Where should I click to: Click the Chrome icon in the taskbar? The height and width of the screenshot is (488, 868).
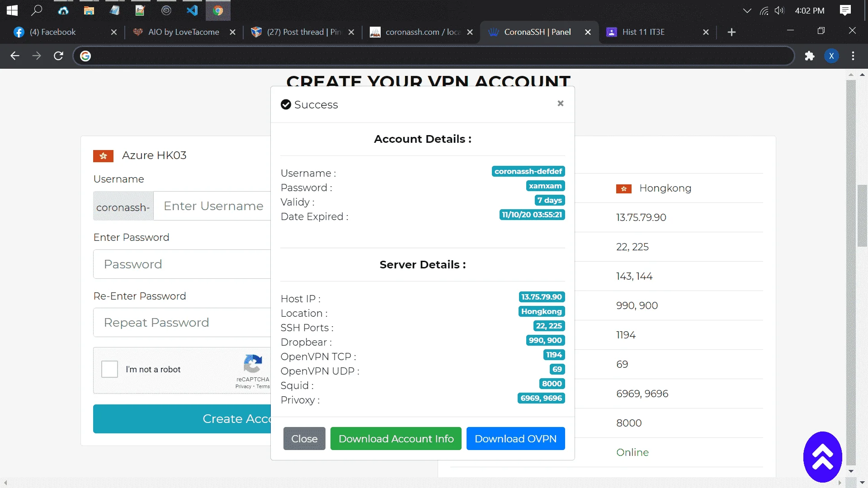click(x=218, y=10)
